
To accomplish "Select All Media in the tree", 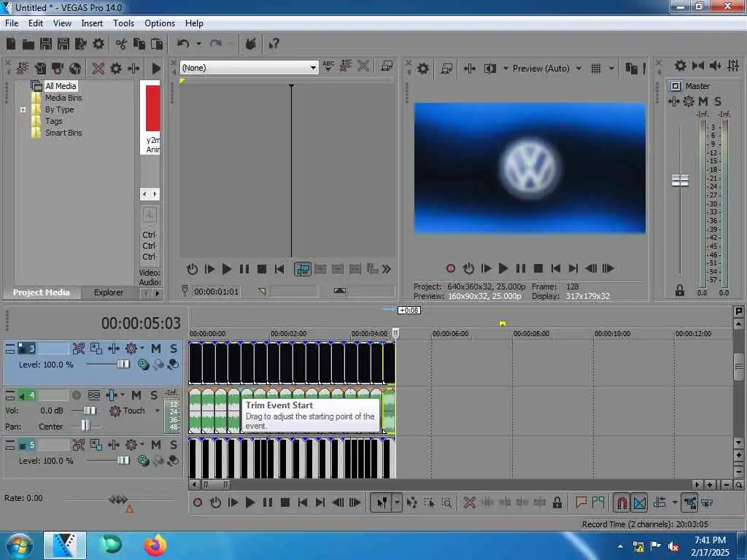I will tap(61, 86).
